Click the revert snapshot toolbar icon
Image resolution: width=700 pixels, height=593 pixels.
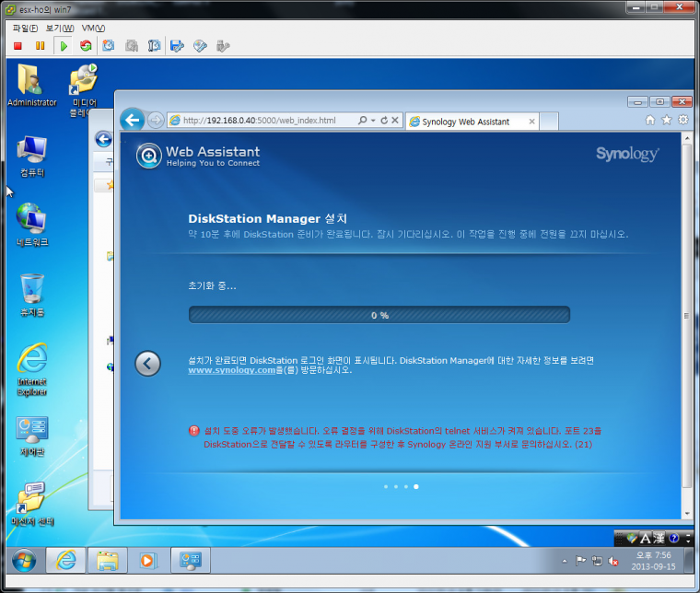click(131, 46)
